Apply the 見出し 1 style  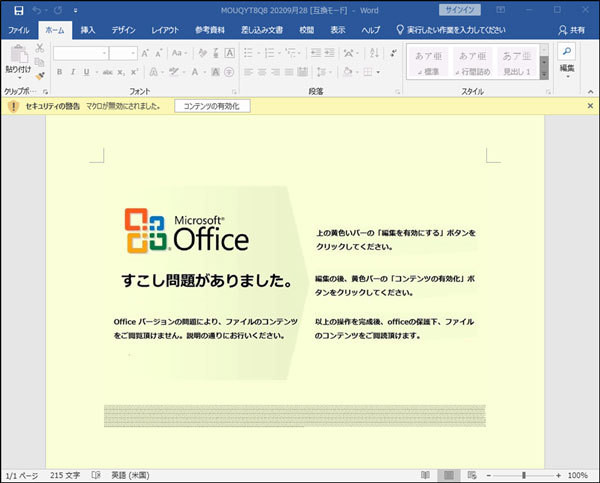click(x=517, y=63)
